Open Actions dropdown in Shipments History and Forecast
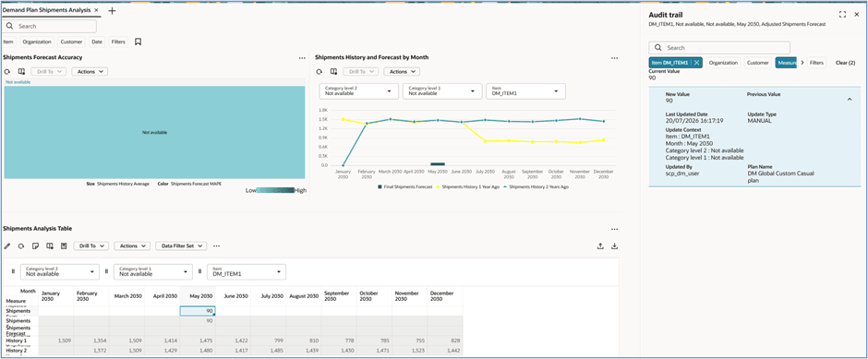 [402, 72]
